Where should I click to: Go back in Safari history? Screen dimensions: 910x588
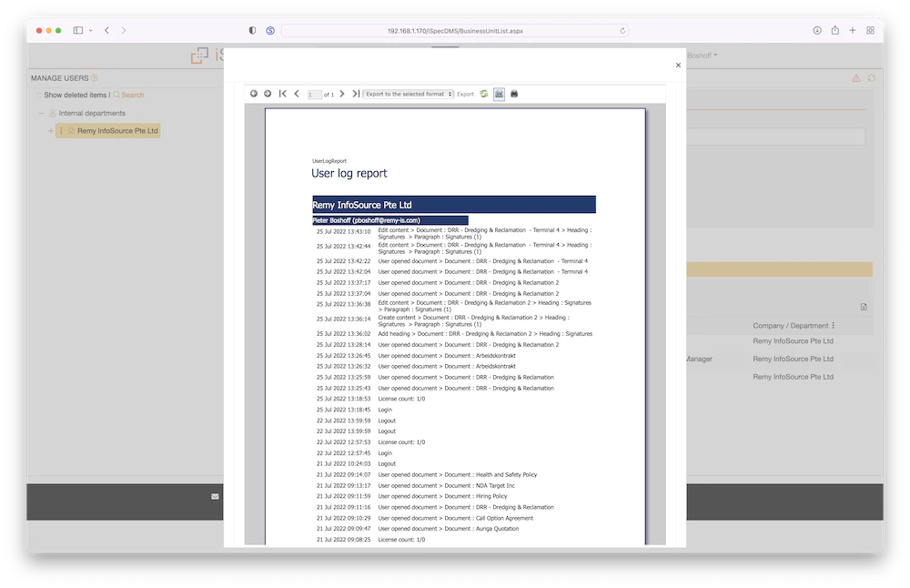tap(106, 30)
